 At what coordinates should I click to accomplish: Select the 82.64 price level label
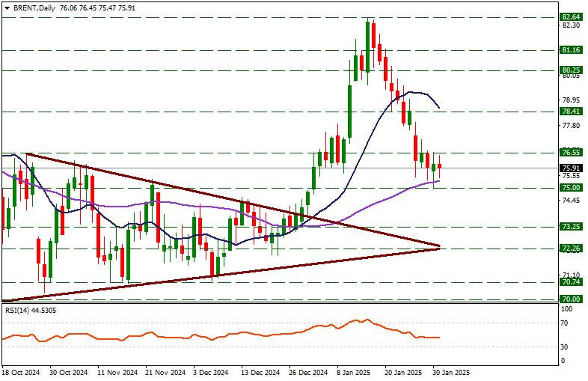571,17
